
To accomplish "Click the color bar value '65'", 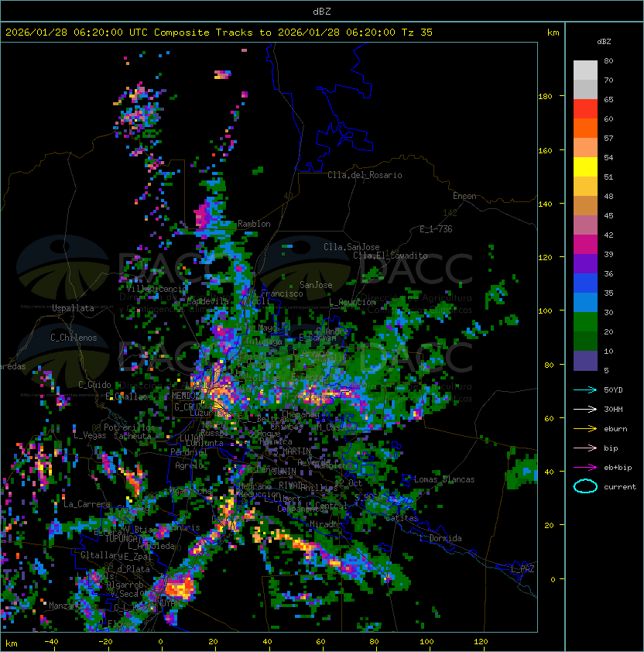I will [x=608, y=100].
